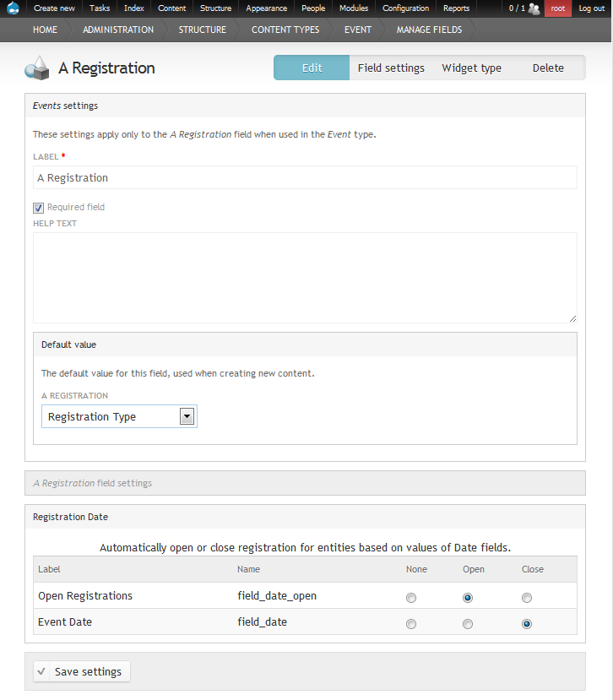Click the users online people icon
The height and width of the screenshot is (700, 613).
click(x=534, y=8)
